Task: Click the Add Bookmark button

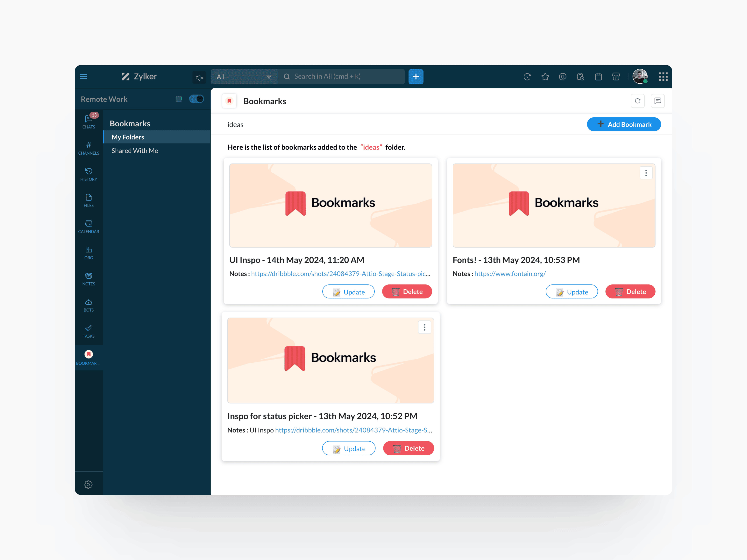Action: (623, 124)
